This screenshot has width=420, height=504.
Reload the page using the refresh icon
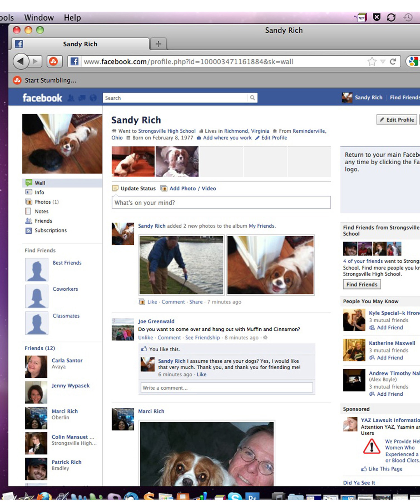tap(393, 61)
